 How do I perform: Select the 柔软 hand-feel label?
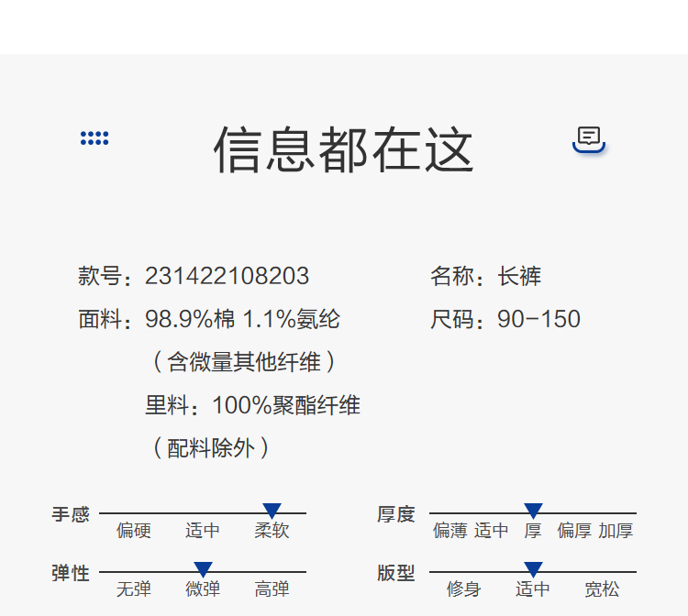272,531
